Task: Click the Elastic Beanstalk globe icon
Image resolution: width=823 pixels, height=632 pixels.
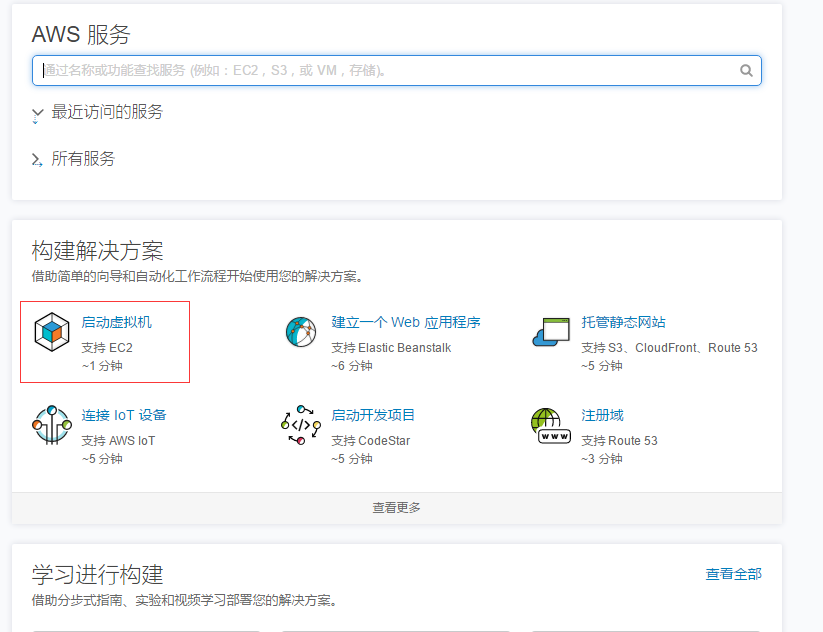Action: pyautogui.click(x=301, y=332)
